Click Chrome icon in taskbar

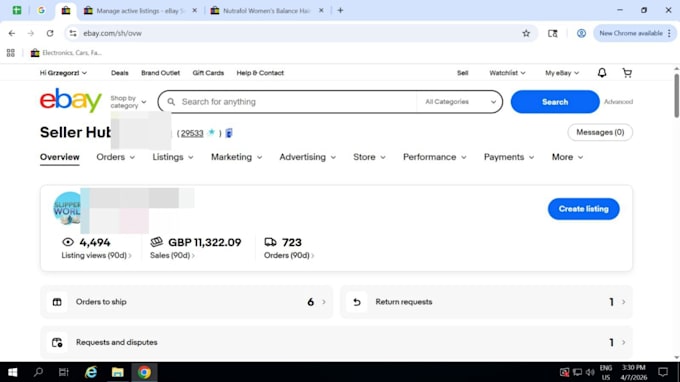coord(144,372)
